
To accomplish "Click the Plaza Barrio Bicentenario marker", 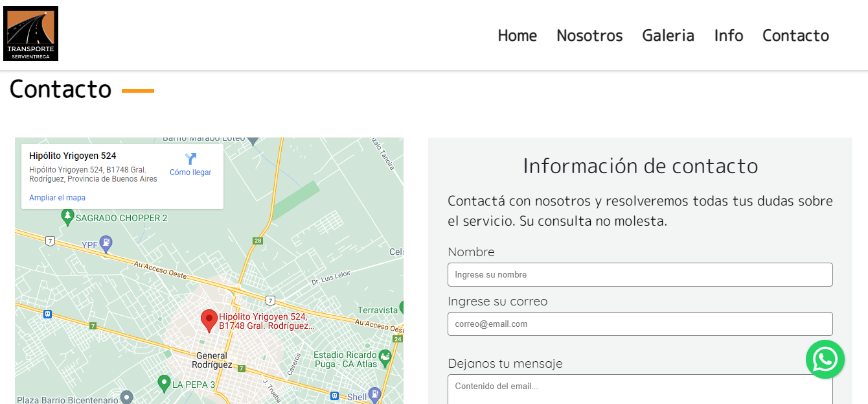I will pyautogui.click(x=127, y=397).
